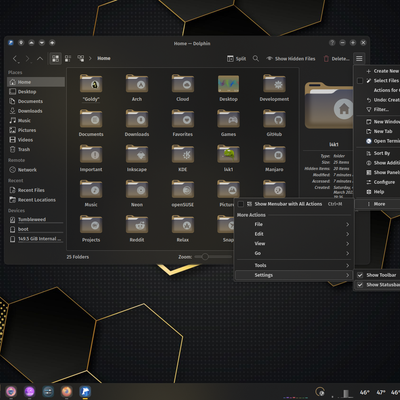Expand the Settings submenu
400x400 pixels.
[294, 275]
